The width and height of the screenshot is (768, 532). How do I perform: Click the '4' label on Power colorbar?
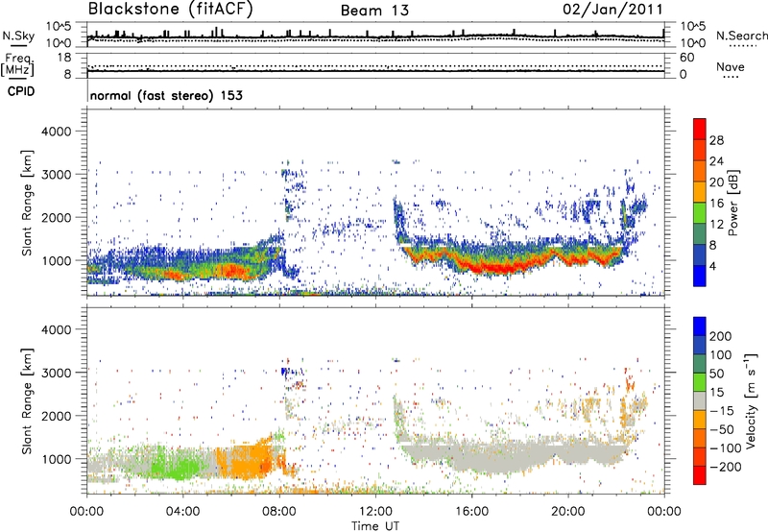point(712,266)
